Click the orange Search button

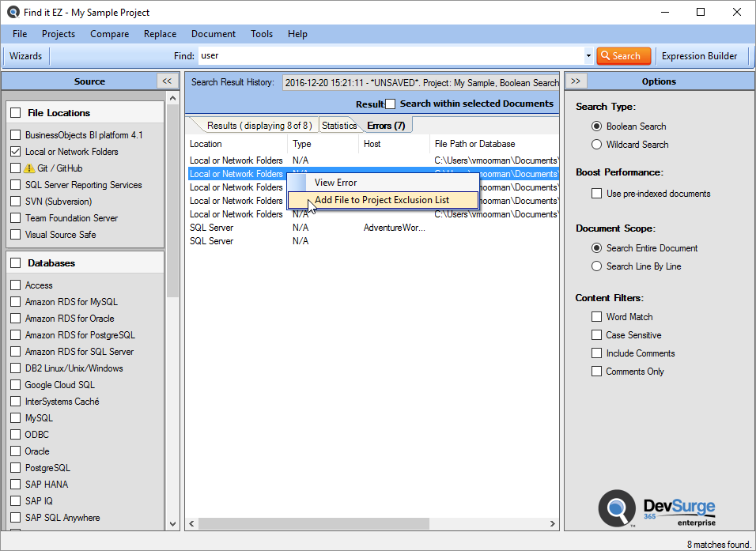click(623, 56)
